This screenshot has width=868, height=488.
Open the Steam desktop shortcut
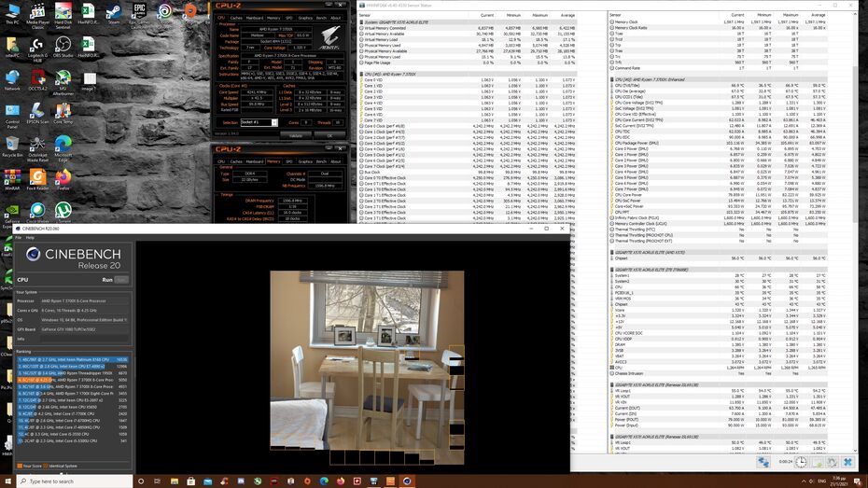coord(114,13)
